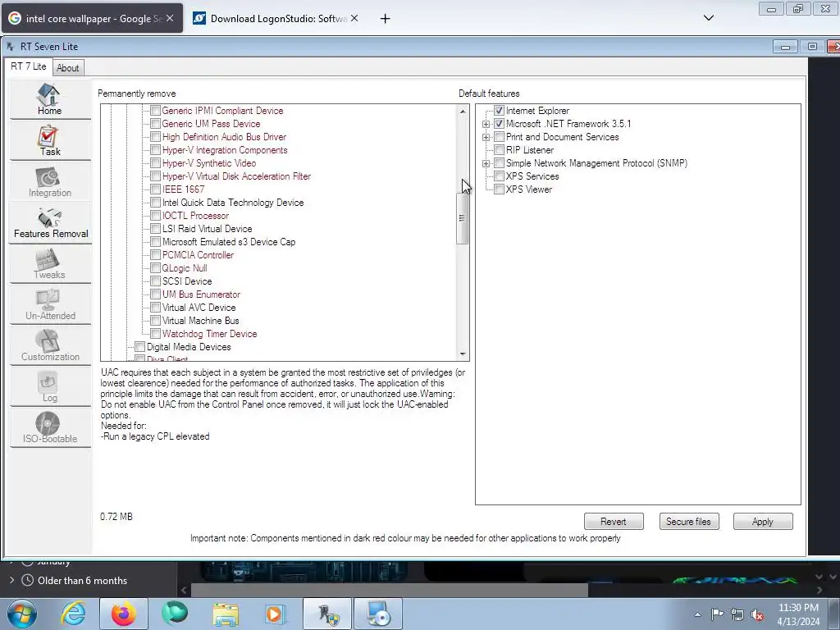Expand Simple Network Management Protocol node
The width and height of the screenshot is (840, 630).
click(x=486, y=163)
